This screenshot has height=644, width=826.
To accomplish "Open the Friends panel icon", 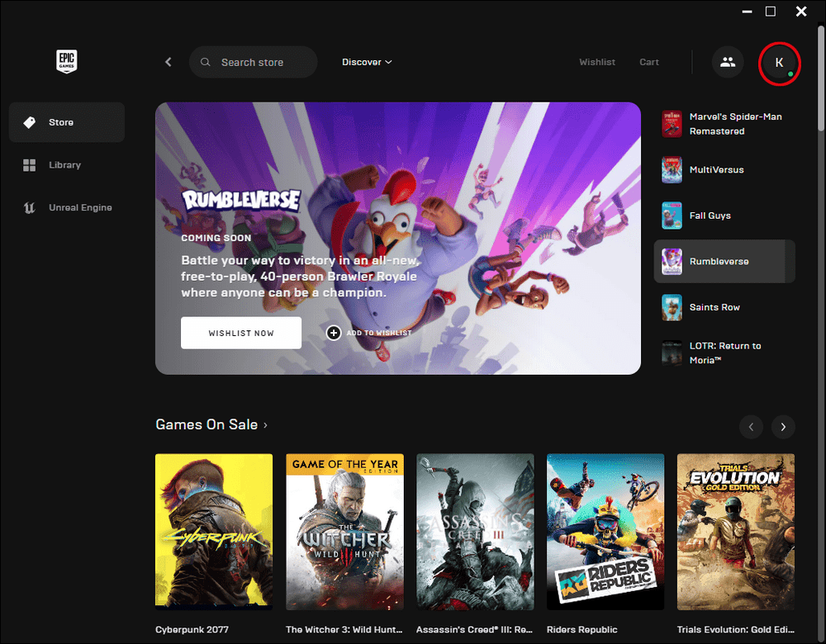I will [x=728, y=62].
